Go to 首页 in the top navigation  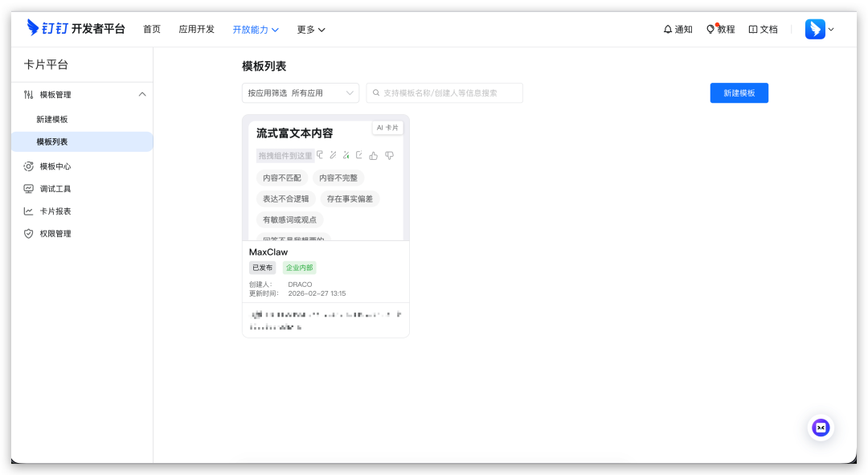click(152, 29)
